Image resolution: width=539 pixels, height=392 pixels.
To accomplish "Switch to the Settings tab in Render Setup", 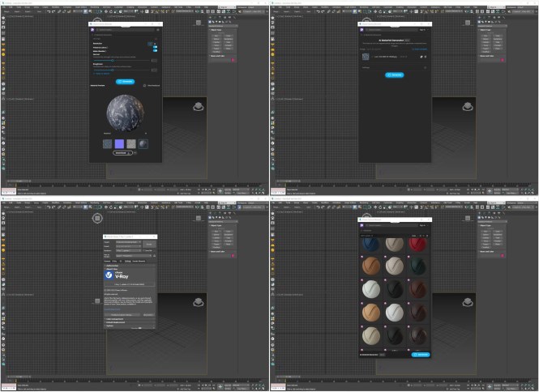I will 127,261.
